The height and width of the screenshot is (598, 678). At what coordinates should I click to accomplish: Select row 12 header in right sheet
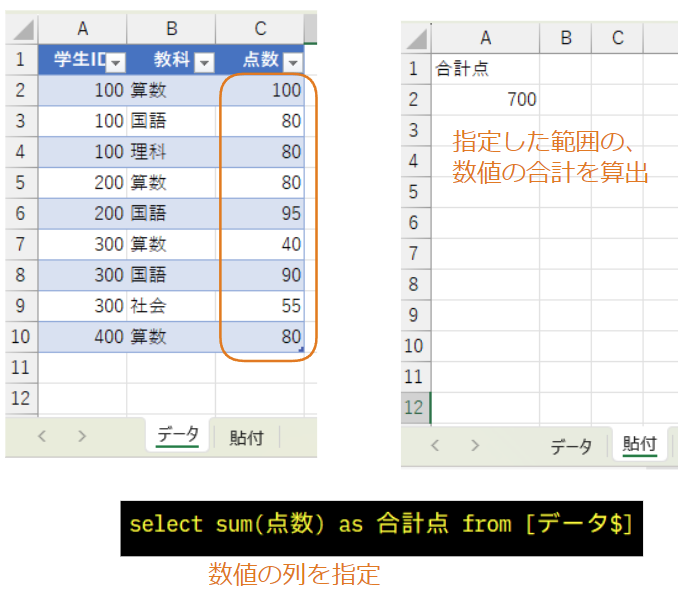[416, 407]
